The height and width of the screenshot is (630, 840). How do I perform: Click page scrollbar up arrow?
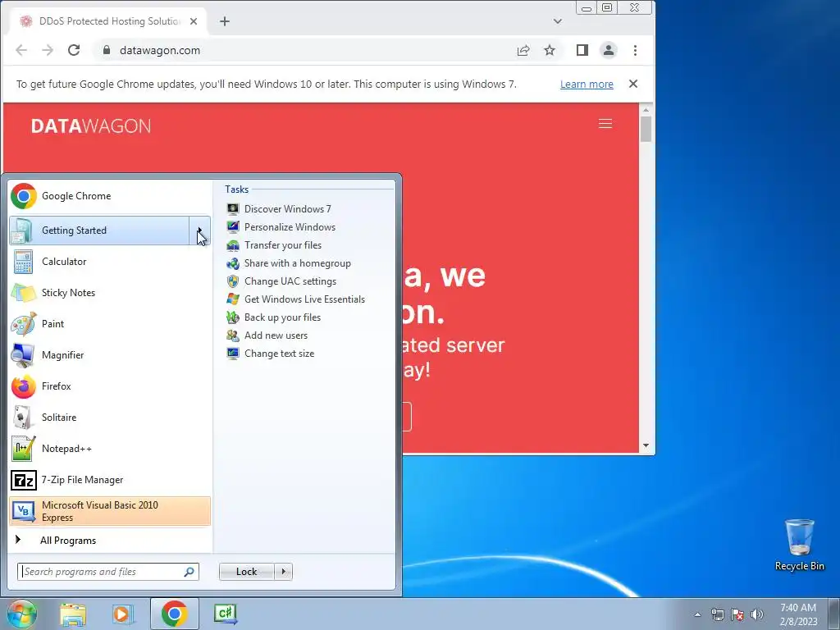point(646,110)
